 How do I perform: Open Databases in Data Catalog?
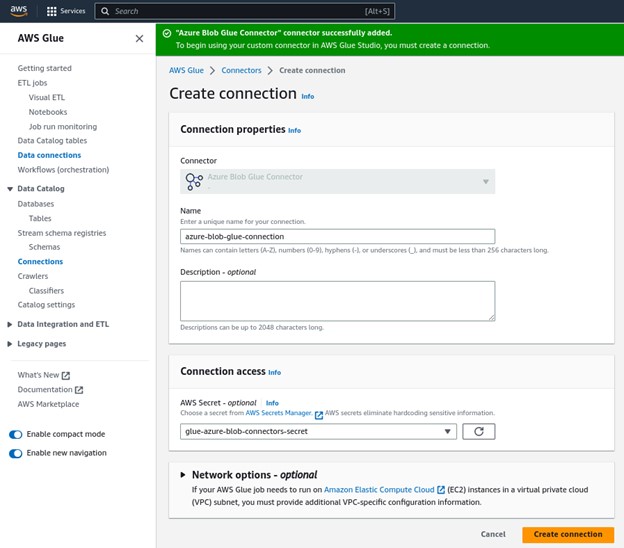point(36,204)
